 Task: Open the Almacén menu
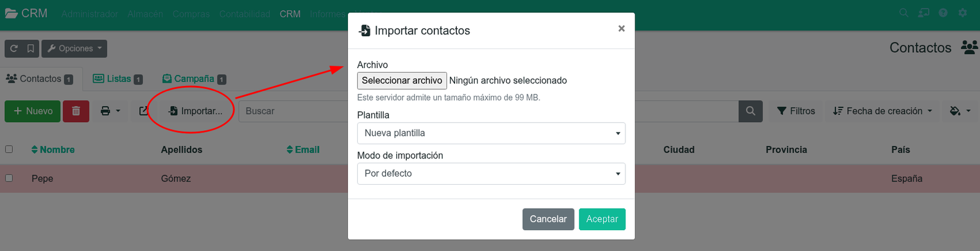point(145,14)
